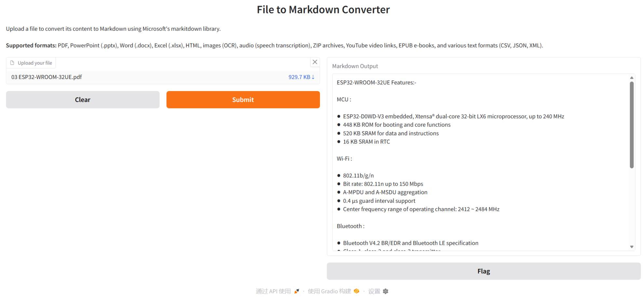Click the scroll-down arrow of Markdown Output
644x297 pixels.
pyautogui.click(x=632, y=247)
